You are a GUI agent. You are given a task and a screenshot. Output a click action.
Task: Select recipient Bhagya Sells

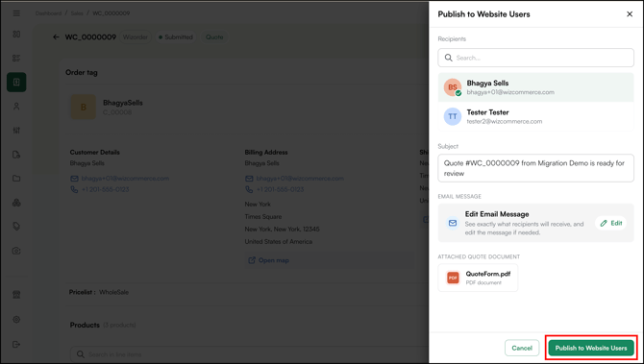[x=535, y=87]
